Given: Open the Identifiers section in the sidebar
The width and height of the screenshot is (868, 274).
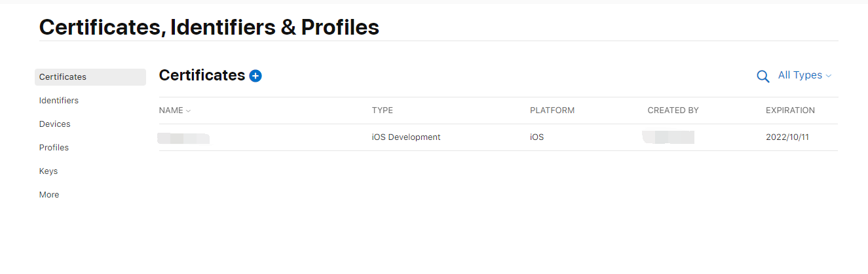Looking at the screenshot, I should point(59,101).
